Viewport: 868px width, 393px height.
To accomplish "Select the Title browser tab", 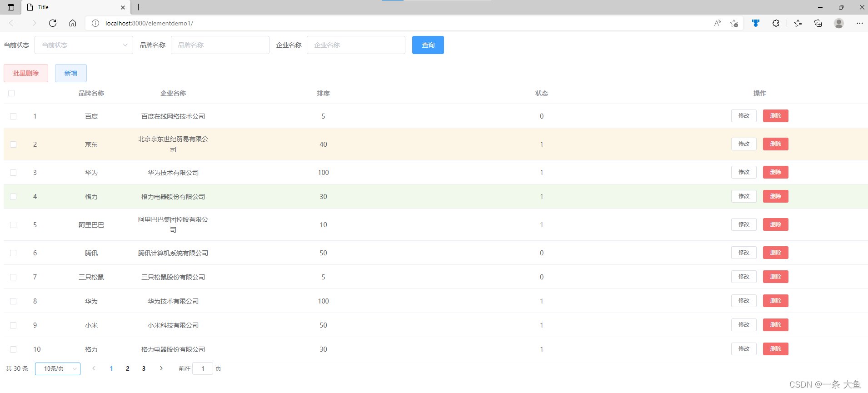I will point(75,7).
